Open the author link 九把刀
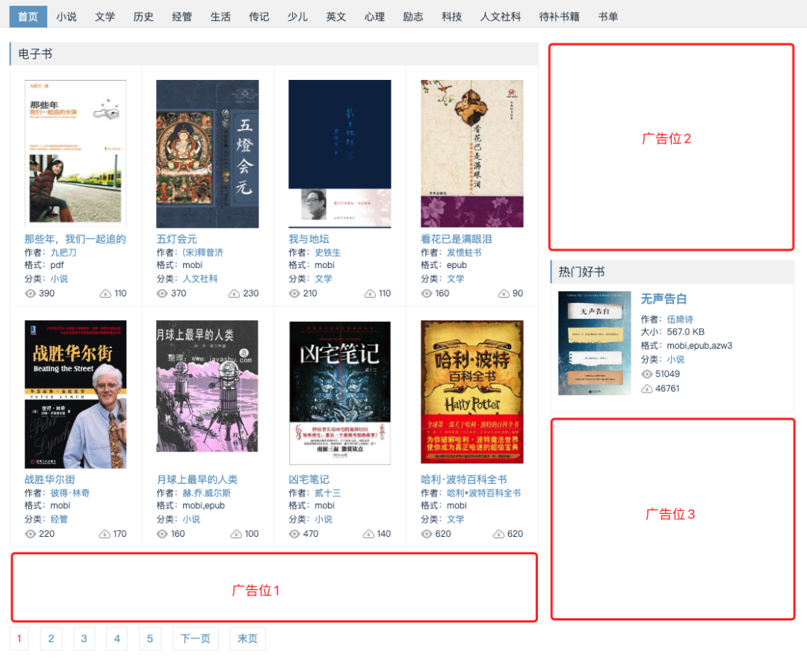Screen dimensions: 807x672 [63, 252]
